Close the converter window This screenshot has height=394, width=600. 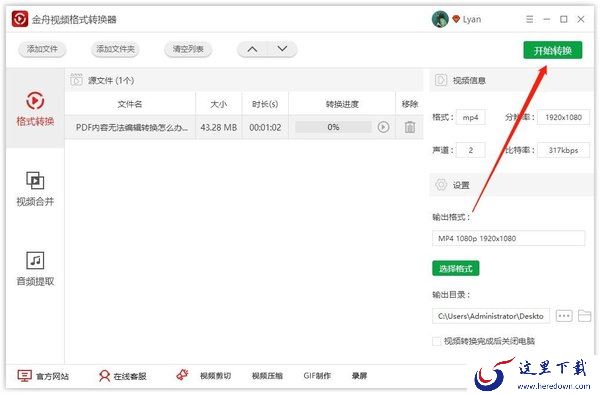(581, 19)
